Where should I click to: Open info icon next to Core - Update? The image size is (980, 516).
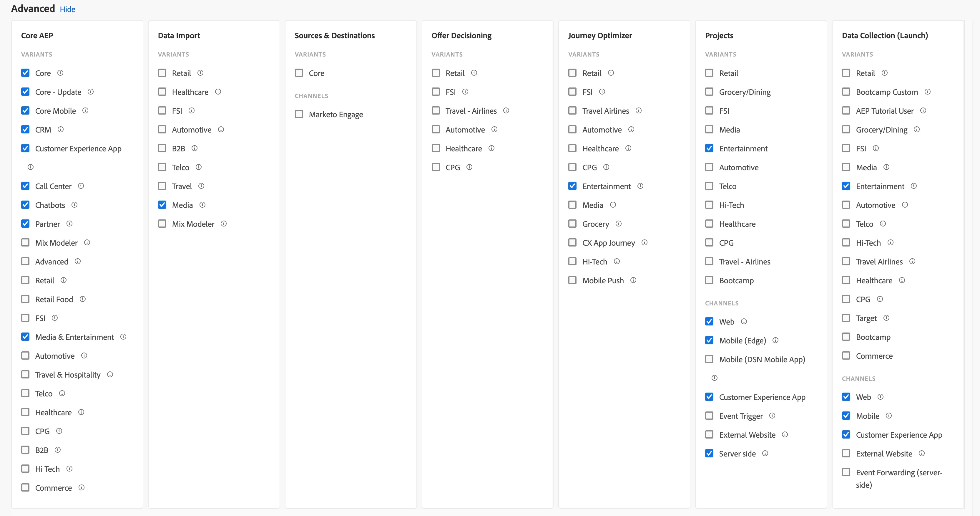point(91,92)
